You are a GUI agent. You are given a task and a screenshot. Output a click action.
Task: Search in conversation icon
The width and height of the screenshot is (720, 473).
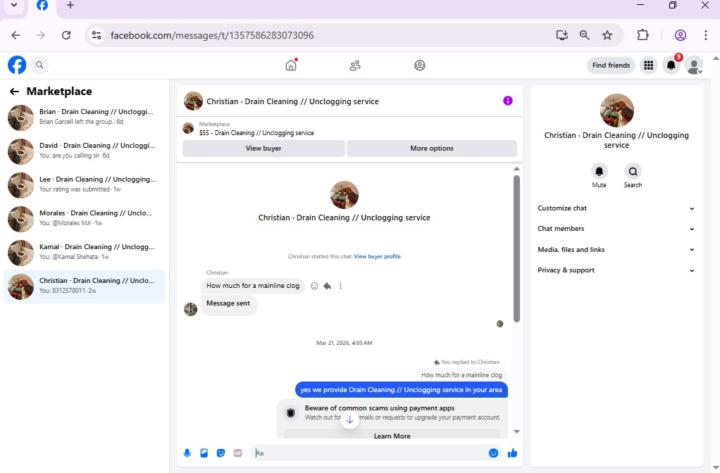[633, 172]
